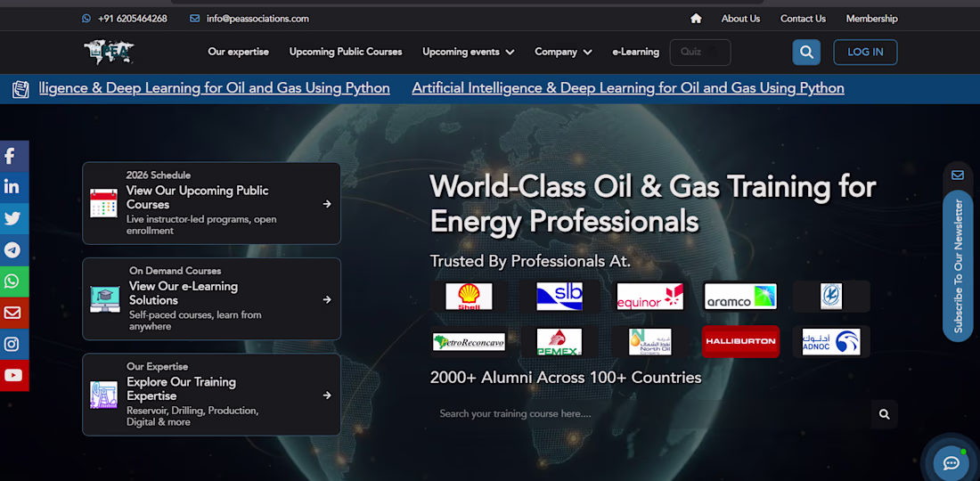Open the LinkedIn social sidebar icon

12,187
